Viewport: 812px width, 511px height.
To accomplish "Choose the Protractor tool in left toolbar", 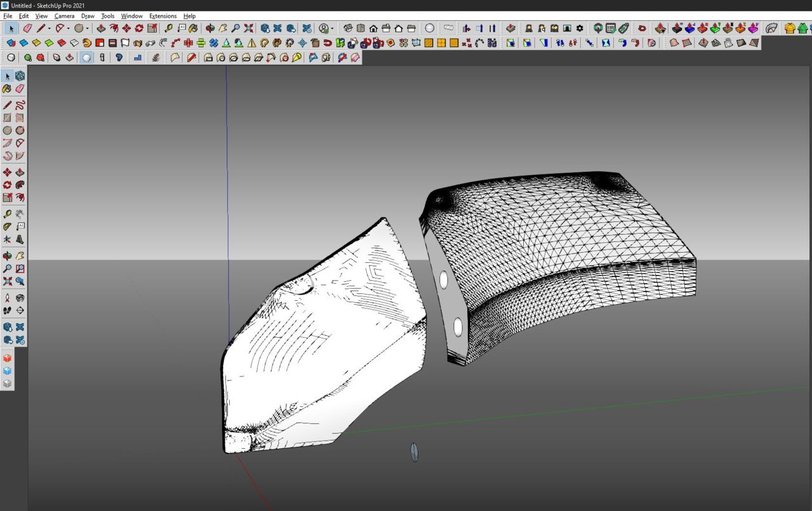I will [x=7, y=227].
